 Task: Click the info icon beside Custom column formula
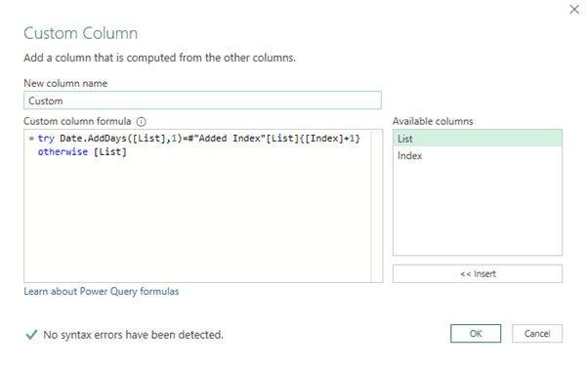click(x=141, y=122)
